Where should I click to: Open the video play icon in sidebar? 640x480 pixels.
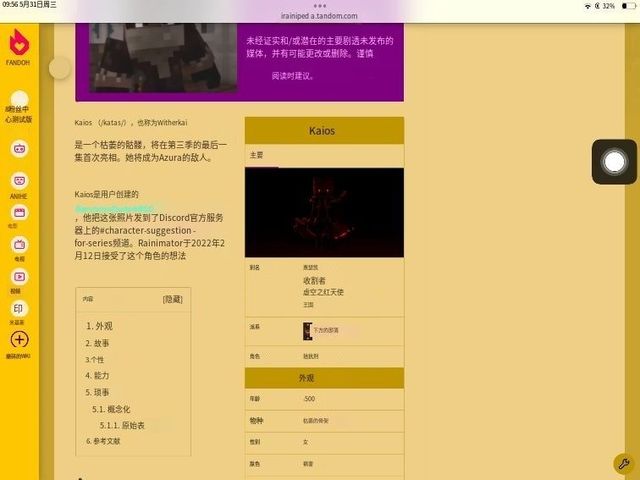click(x=19, y=276)
